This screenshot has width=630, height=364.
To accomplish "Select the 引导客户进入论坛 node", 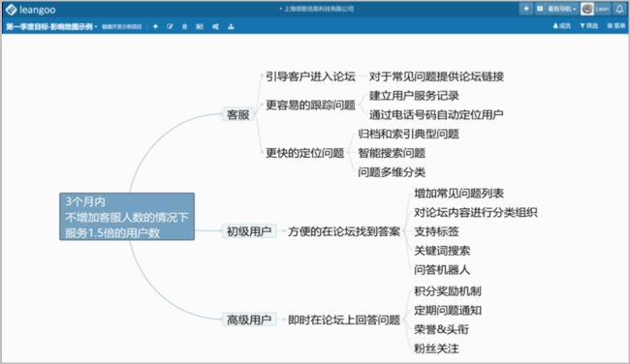I will point(310,76).
